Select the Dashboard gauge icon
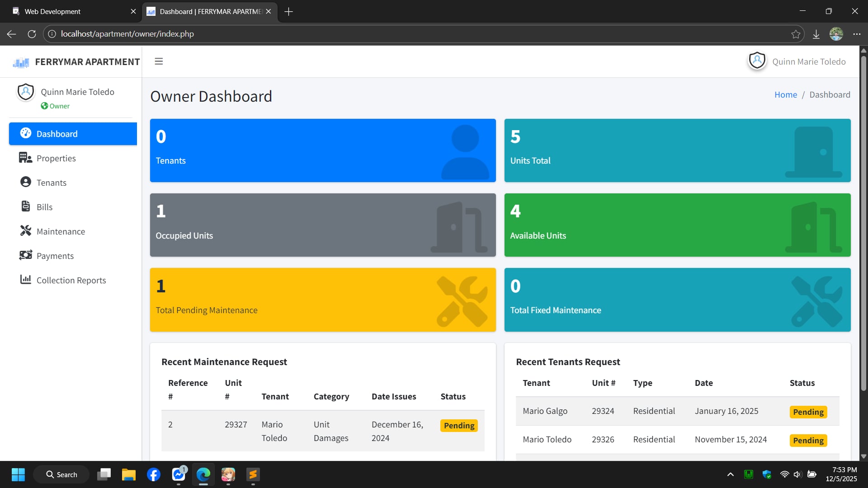This screenshot has height=488, width=868. (x=25, y=133)
